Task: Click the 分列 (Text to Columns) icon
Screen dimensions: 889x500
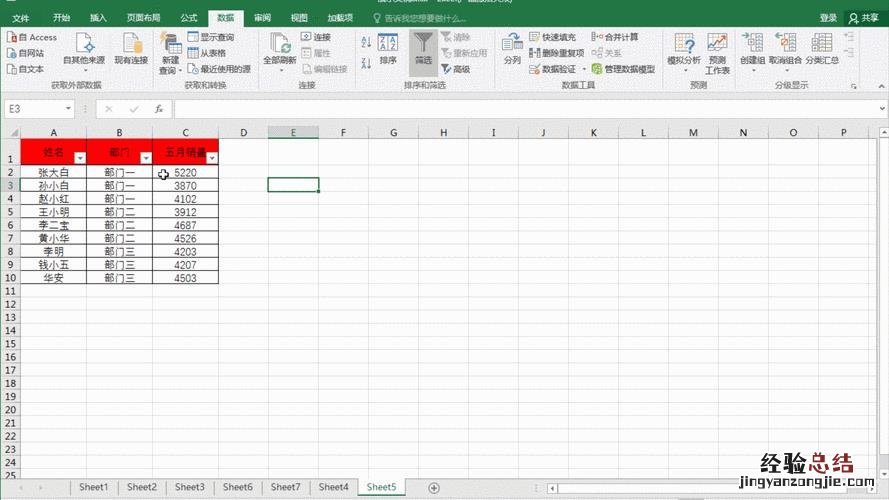Action: 512,46
